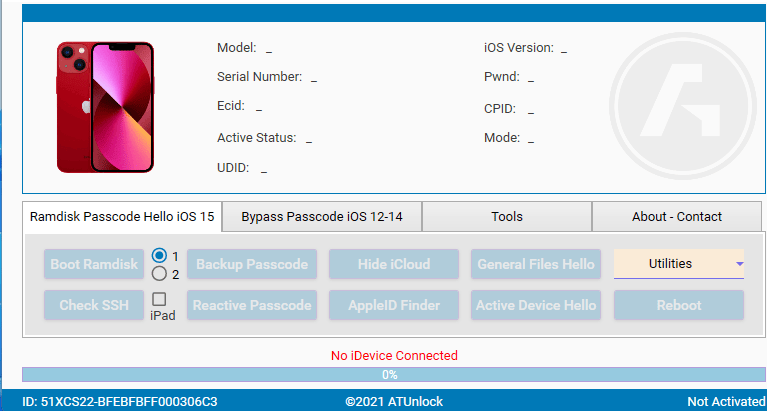
Task: Click the CPID label
Action: click(x=500, y=109)
